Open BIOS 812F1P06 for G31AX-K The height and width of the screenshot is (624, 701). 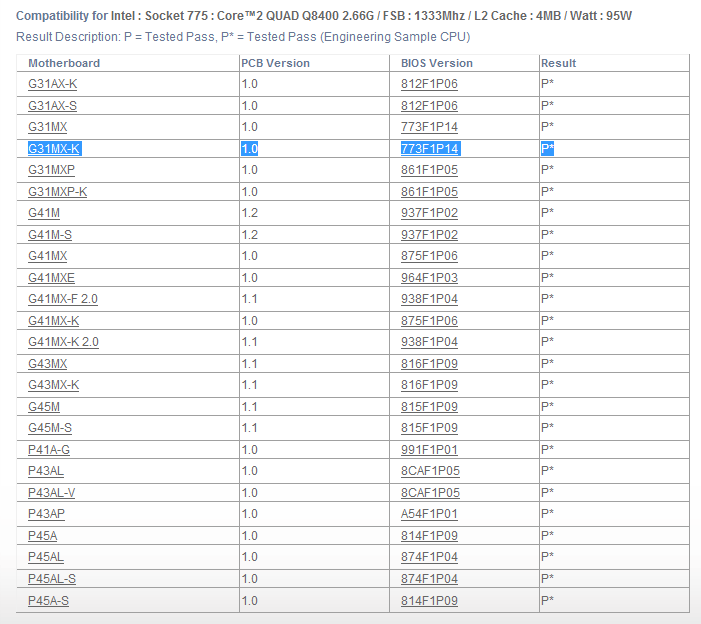click(x=429, y=84)
